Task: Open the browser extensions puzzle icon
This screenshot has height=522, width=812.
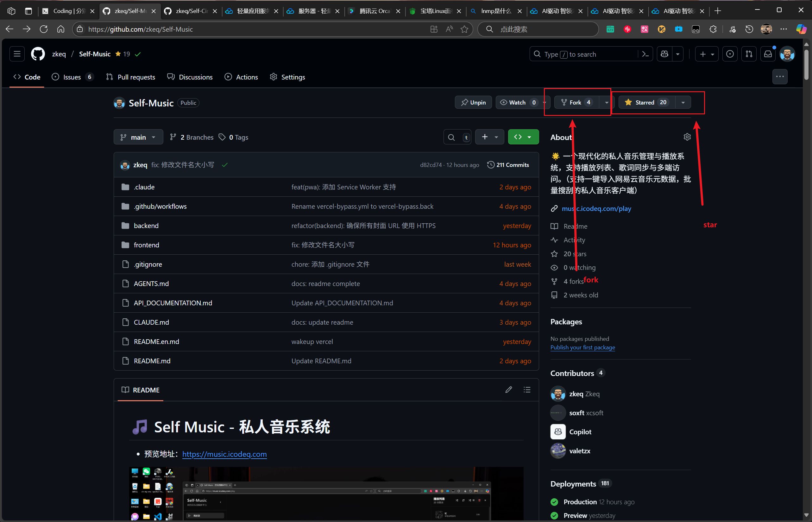Action: coord(713,29)
